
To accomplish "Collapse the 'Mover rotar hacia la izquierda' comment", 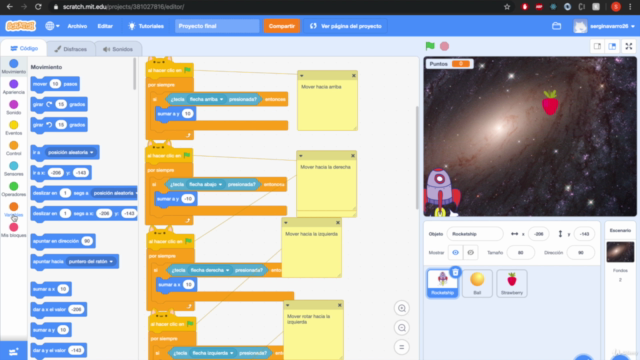I will pyautogui.click(x=287, y=305).
